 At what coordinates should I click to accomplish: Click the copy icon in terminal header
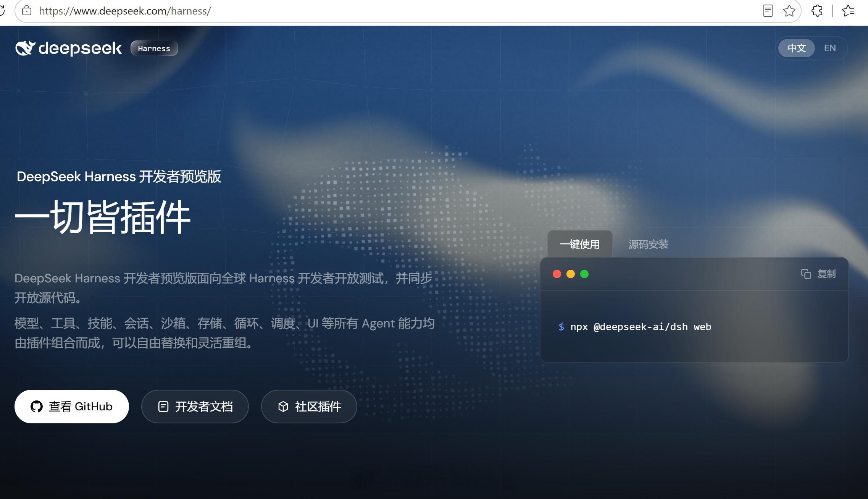(806, 274)
